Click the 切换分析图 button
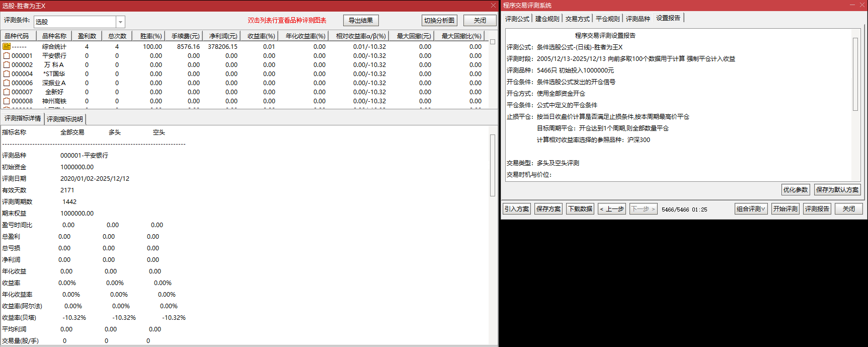This screenshot has width=868, height=347. [439, 21]
